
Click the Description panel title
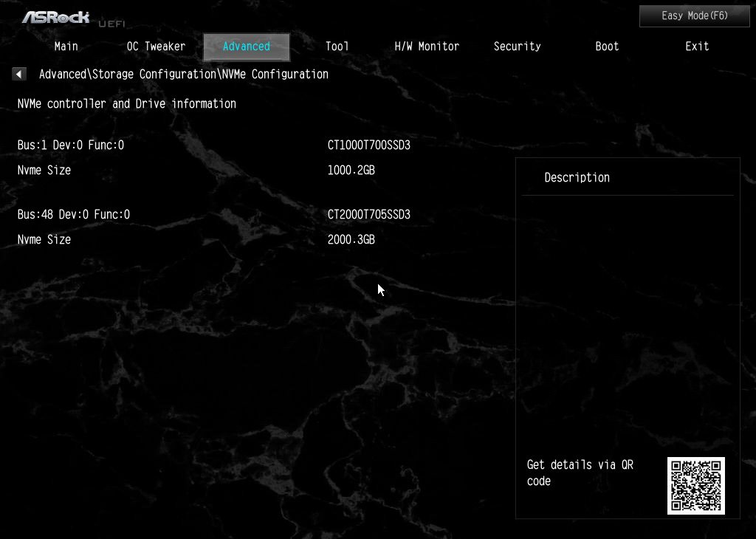coord(577,178)
